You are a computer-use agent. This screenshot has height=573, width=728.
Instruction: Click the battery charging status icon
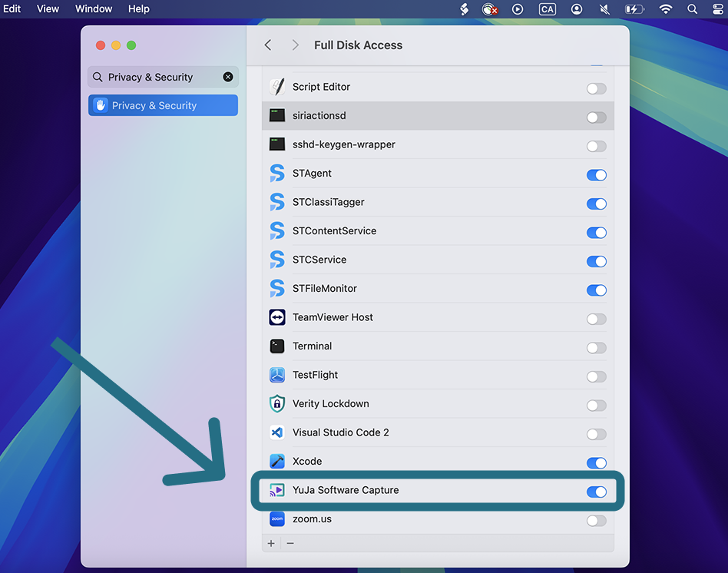click(x=634, y=9)
